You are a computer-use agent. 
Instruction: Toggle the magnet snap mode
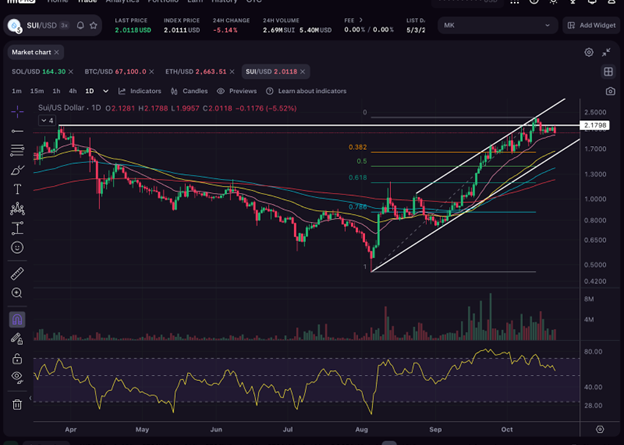pyautogui.click(x=17, y=320)
